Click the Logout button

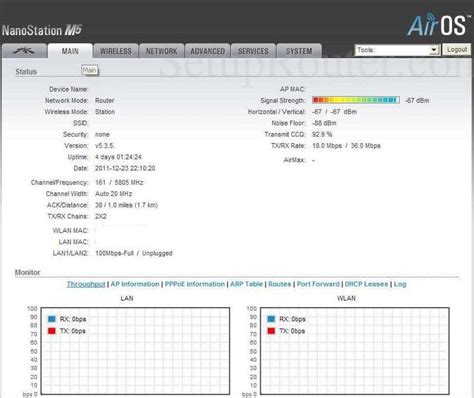coord(457,50)
